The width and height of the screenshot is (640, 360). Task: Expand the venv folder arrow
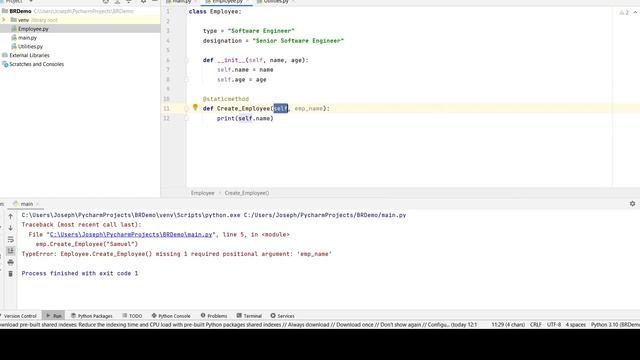(x=4, y=20)
